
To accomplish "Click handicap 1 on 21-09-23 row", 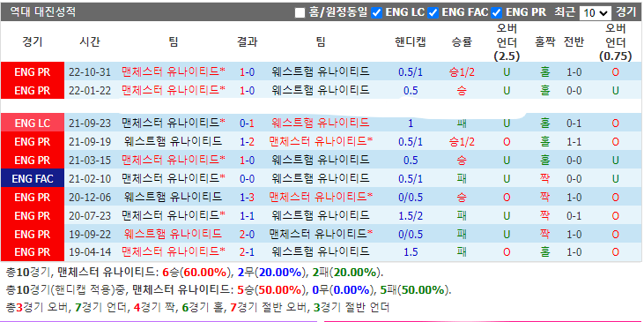I will point(411,123).
